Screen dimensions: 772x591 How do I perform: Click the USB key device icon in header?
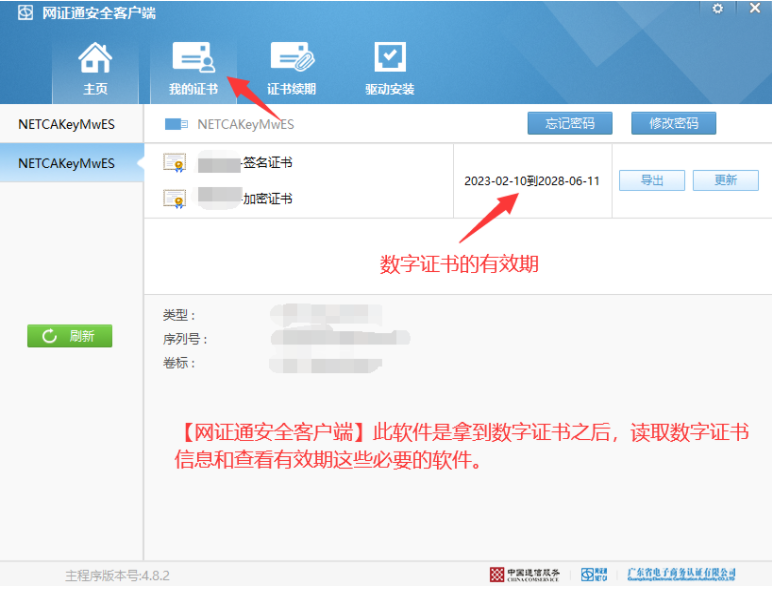click(176, 124)
